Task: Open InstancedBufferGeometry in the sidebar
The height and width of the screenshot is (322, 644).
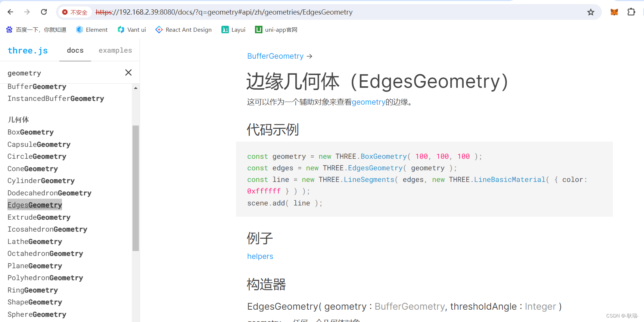Action: (x=56, y=99)
